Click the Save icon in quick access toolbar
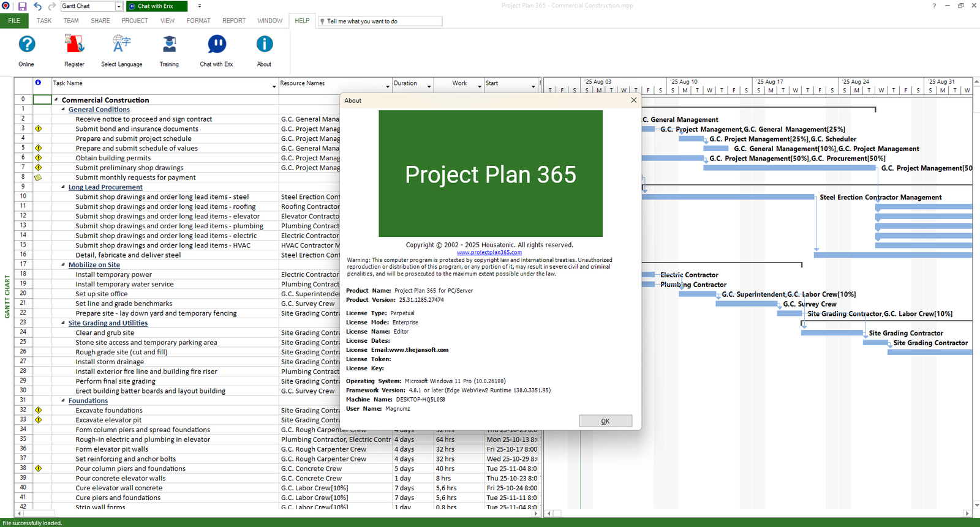The height and width of the screenshot is (527, 980). coord(23,6)
